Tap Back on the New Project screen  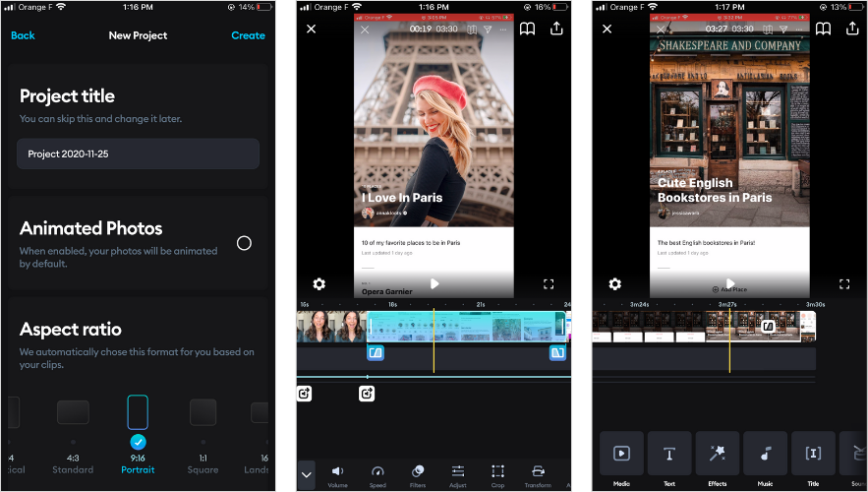tap(23, 35)
